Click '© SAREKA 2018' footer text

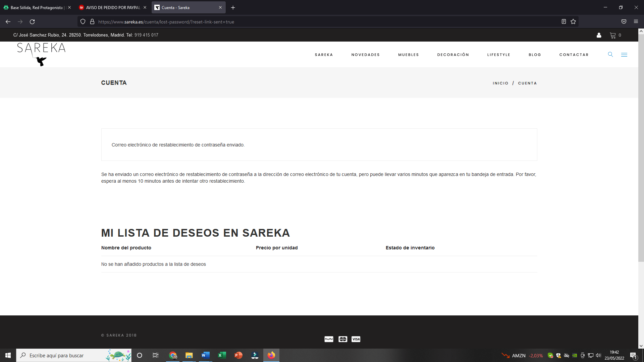click(x=119, y=335)
